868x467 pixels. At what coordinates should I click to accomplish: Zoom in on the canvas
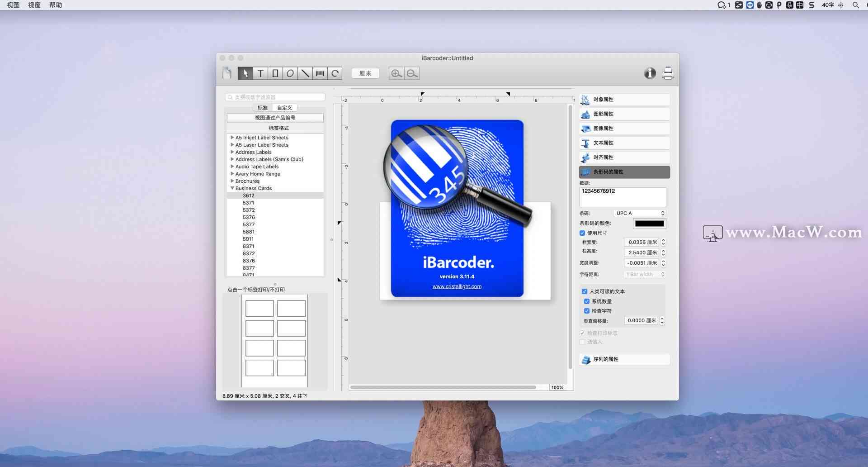(396, 73)
